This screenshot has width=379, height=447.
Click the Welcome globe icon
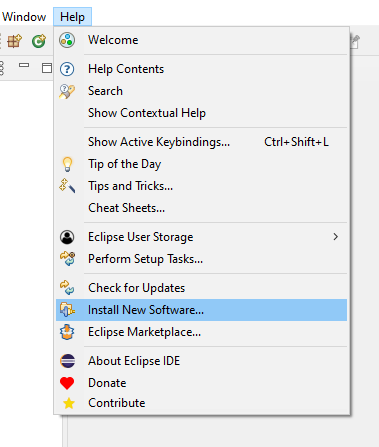click(67, 40)
